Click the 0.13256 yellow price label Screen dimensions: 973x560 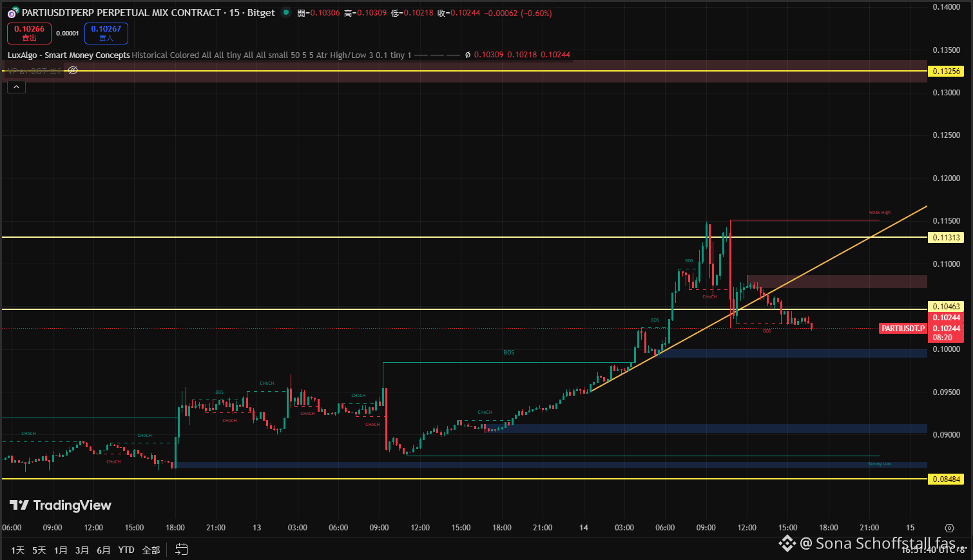click(946, 72)
